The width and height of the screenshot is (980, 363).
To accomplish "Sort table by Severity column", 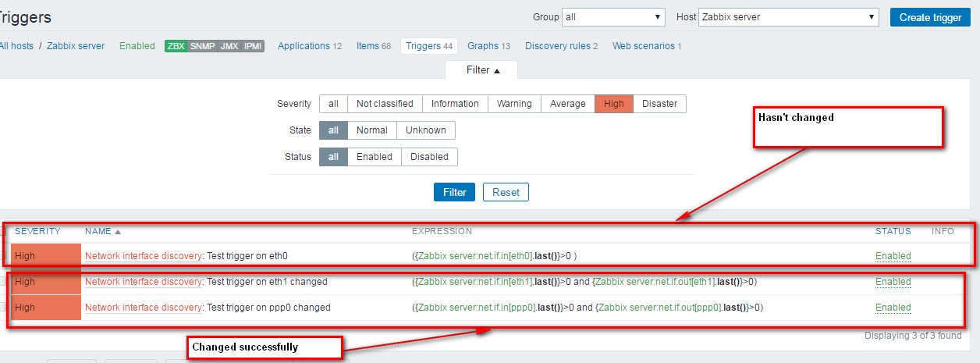I will pos(37,232).
